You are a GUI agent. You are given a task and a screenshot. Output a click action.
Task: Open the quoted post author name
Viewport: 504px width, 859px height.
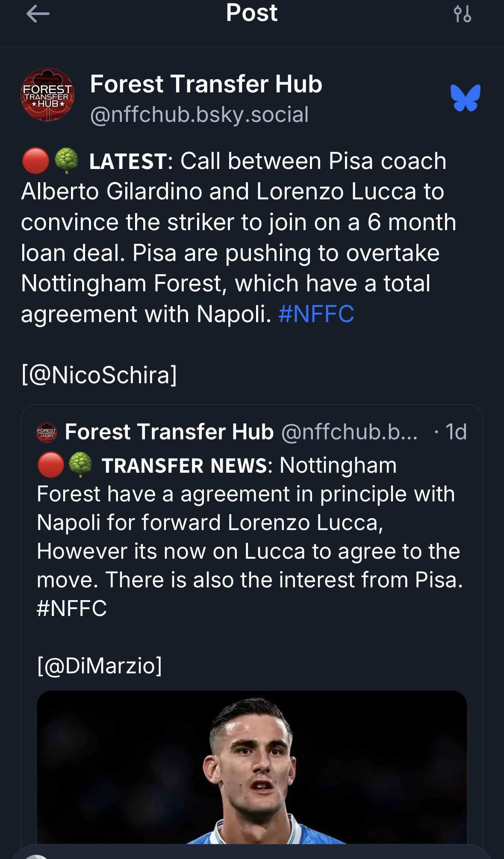[169, 432]
